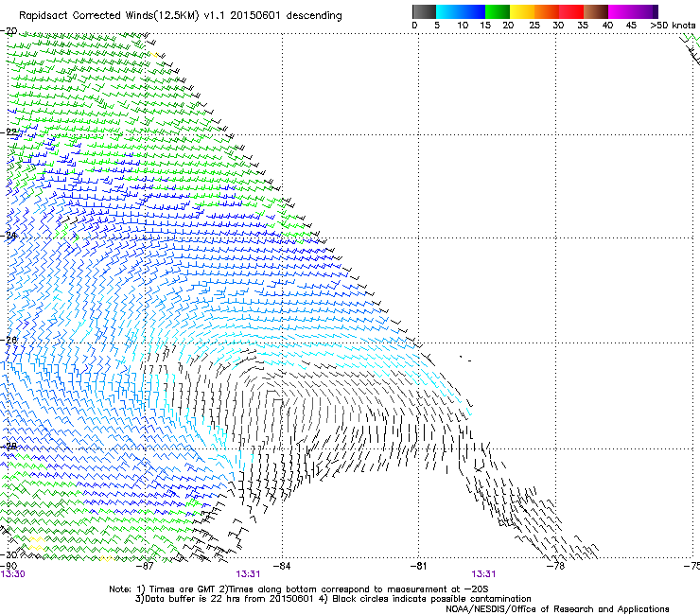Image resolution: width=700 pixels, height=615 pixels.
Task: Click the longitude label '-90'
Action: pyautogui.click(x=9, y=566)
